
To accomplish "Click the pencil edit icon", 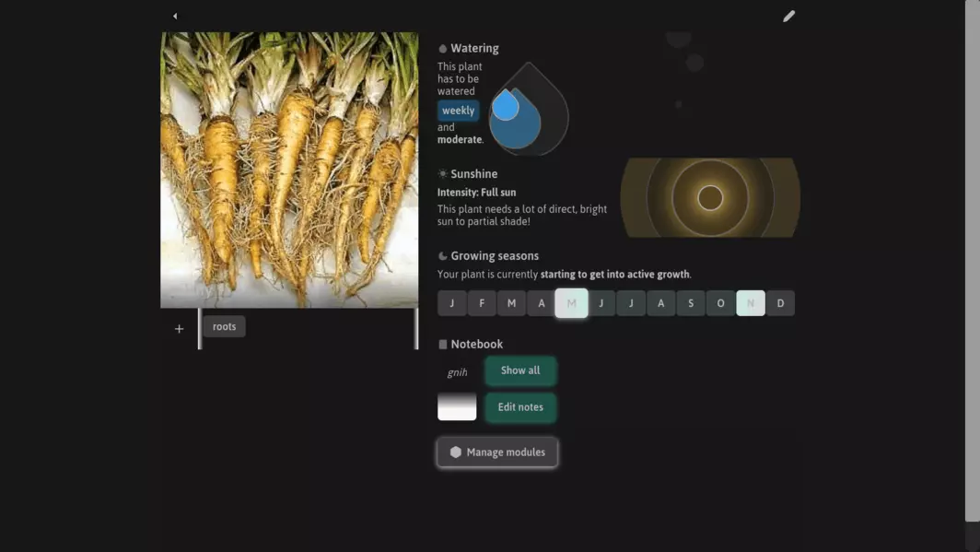I will click(x=788, y=16).
